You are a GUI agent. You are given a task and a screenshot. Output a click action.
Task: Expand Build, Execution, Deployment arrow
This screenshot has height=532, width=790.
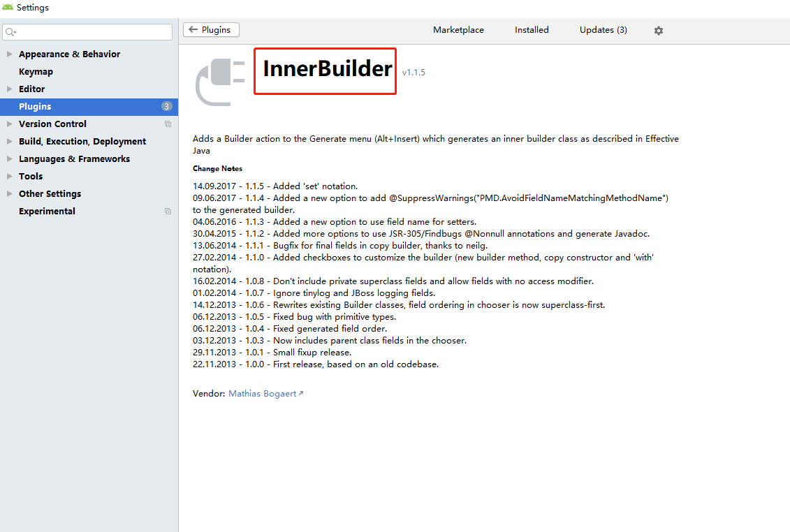(x=9, y=141)
